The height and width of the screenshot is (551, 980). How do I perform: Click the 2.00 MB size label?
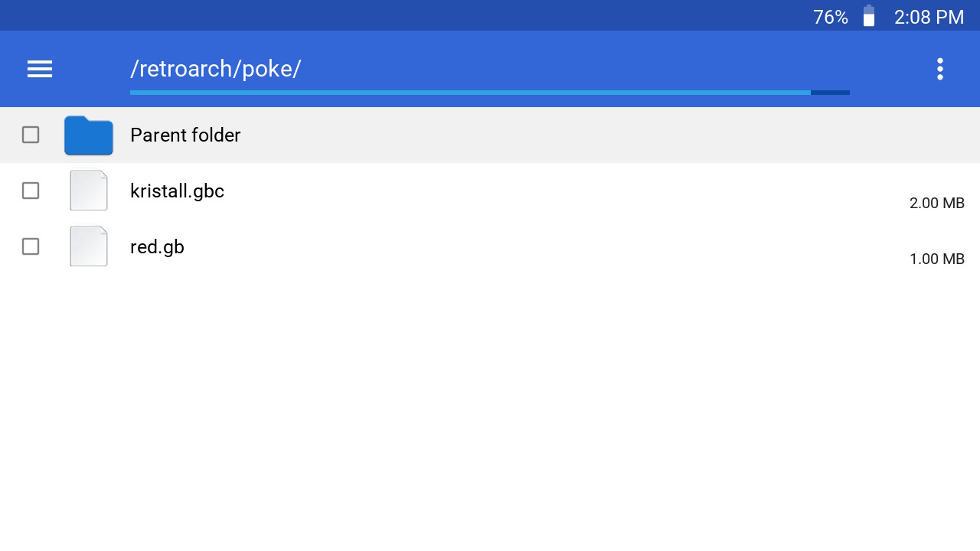point(936,203)
